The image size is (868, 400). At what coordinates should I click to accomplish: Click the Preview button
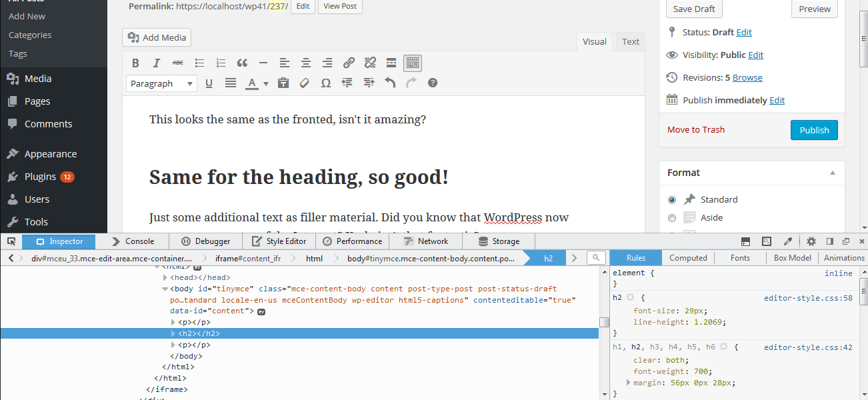coord(815,9)
